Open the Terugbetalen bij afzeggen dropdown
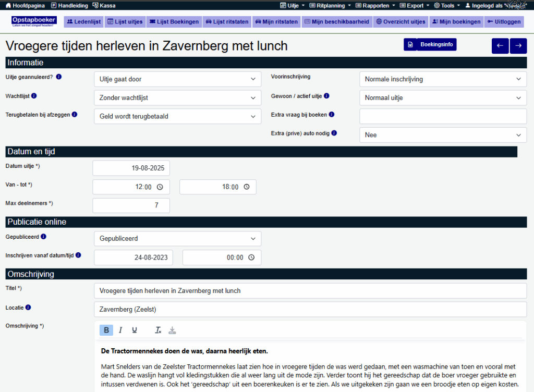The image size is (534, 392). pyautogui.click(x=177, y=116)
